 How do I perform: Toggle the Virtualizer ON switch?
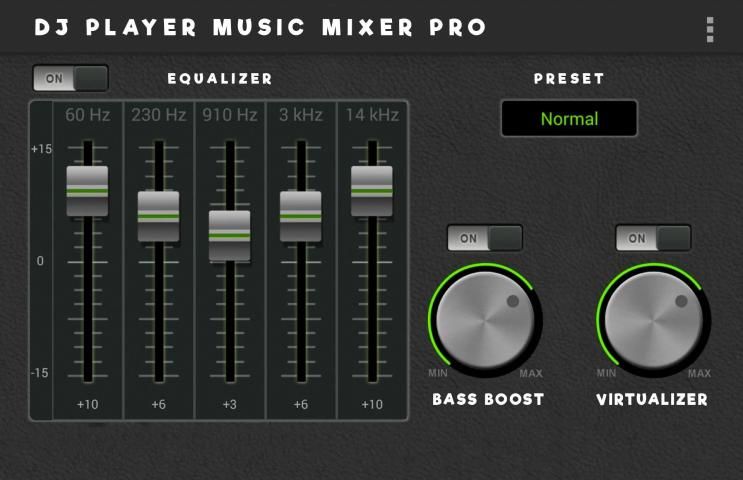[x=653, y=238]
